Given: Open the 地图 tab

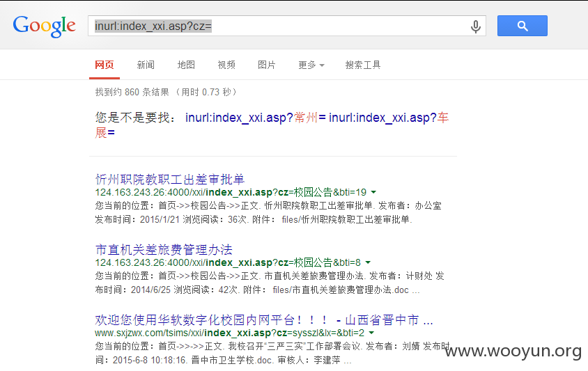Looking at the screenshot, I should (x=186, y=65).
